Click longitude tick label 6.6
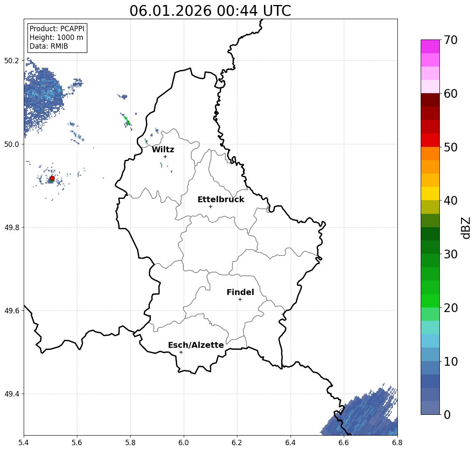Screen dimensions: 476x451 tap(344, 443)
